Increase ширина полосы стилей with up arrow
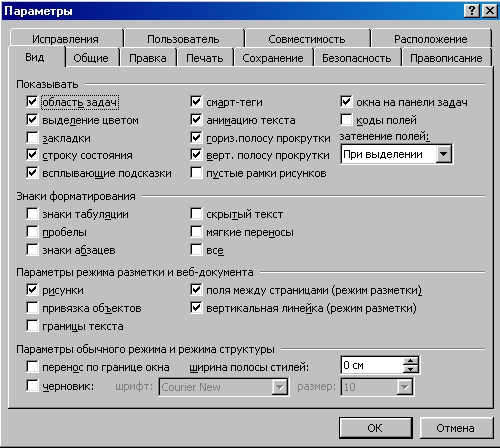Image resolution: width=500 pixels, height=448 pixels. pos(410,361)
